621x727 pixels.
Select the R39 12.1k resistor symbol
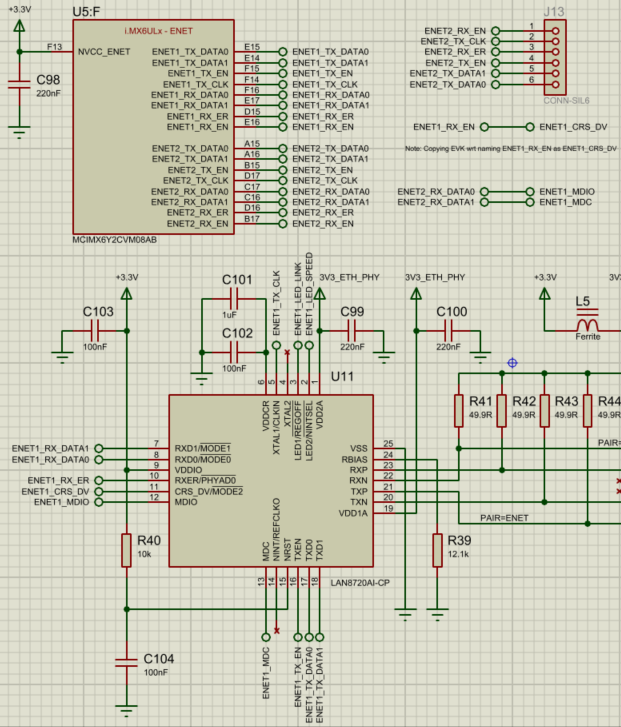[x=437, y=550]
